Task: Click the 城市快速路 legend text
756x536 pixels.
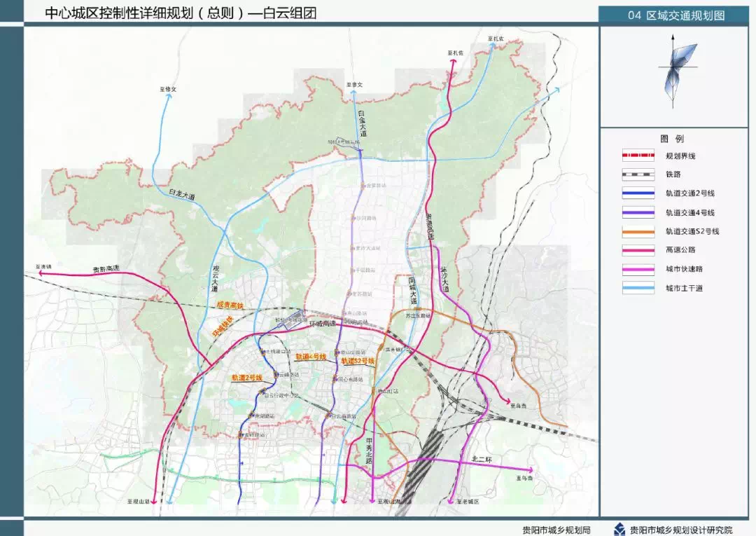Action: pyautogui.click(x=684, y=269)
